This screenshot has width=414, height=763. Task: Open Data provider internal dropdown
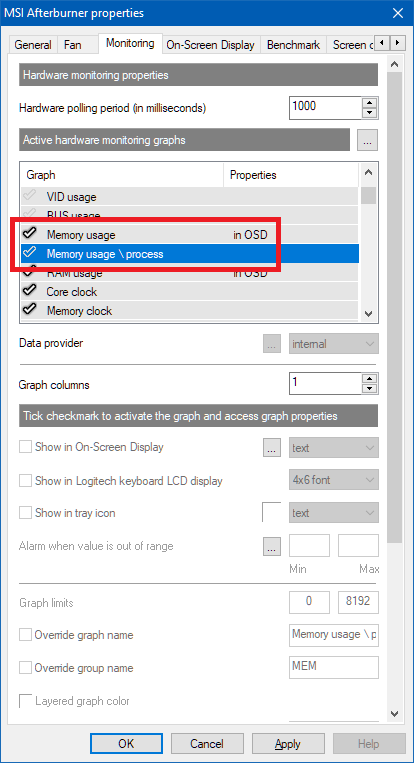click(x=334, y=344)
